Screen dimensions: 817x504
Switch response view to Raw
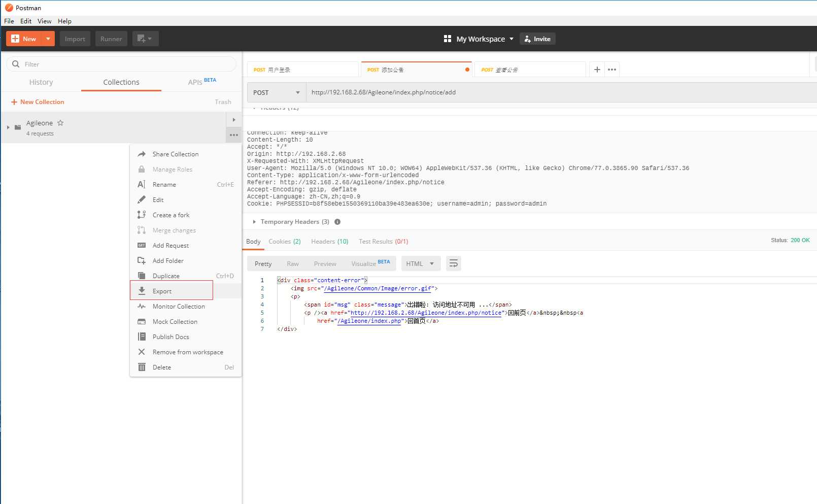293,264
